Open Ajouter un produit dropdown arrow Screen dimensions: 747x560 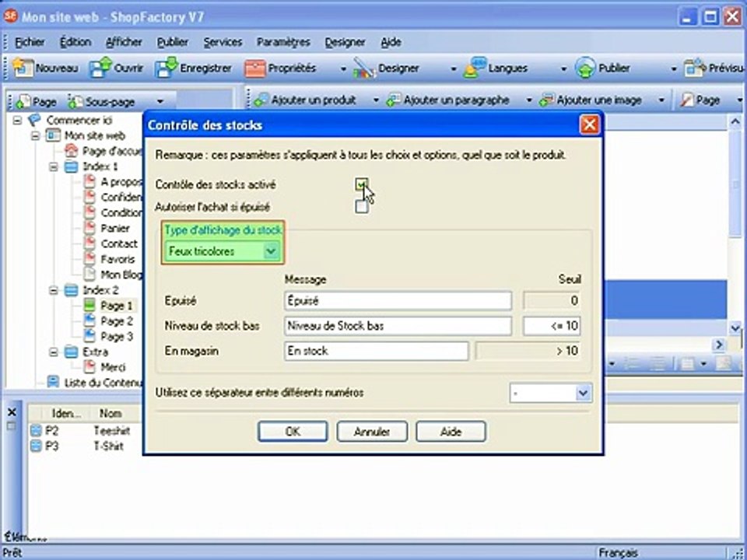(x=376, y=100)
